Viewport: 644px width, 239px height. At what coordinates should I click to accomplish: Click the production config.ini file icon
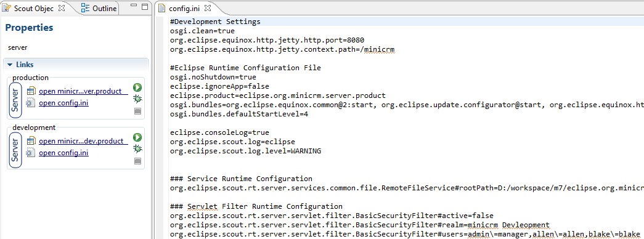coord(31,103)
